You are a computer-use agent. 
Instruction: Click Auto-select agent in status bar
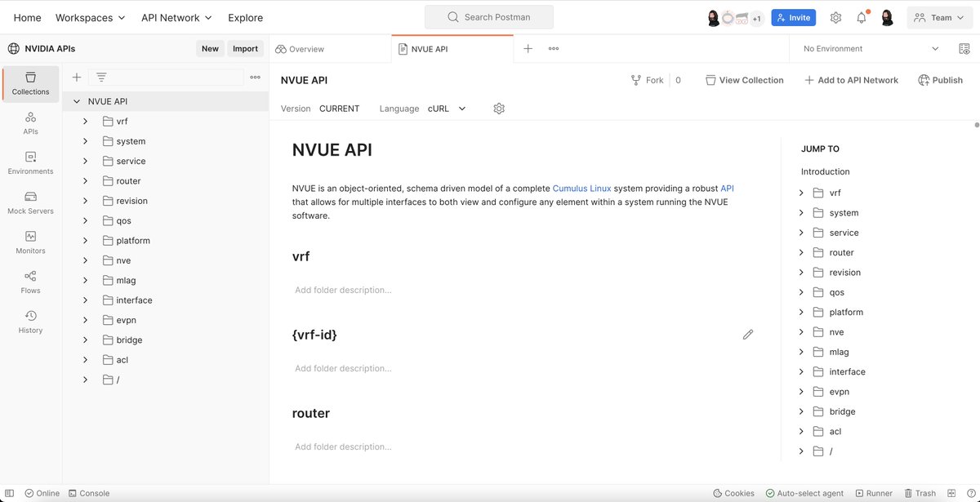(x=804, y=493)
